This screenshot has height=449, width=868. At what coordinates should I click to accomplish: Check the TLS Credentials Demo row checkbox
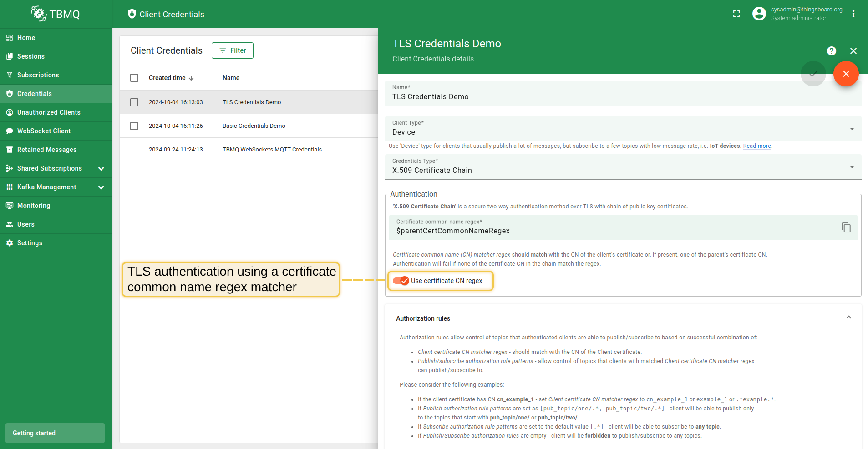pyautogui.click(x=134, y=102)
